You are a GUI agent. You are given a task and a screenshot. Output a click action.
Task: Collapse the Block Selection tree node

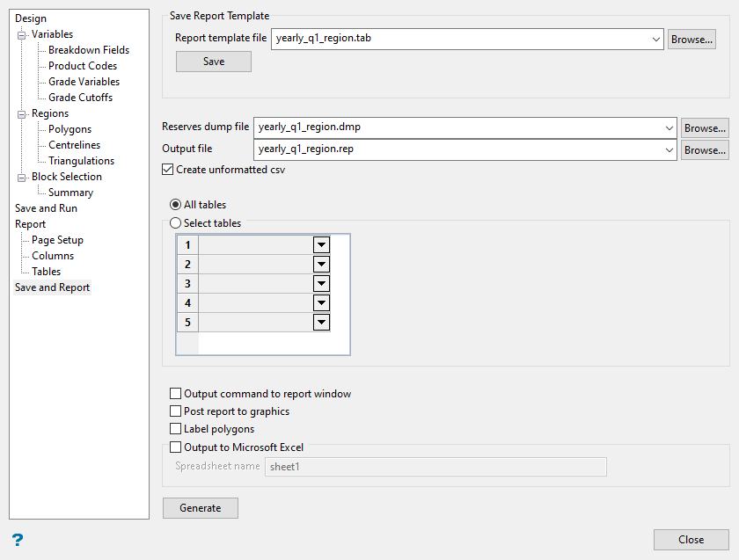coord(22,178)
